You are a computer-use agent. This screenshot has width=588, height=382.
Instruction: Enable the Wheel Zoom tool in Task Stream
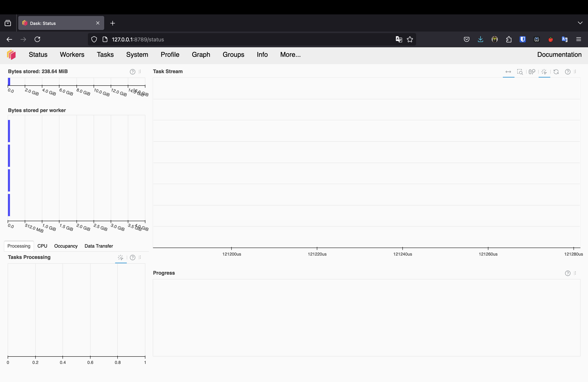pyautogui.click(x=532, y=72)
